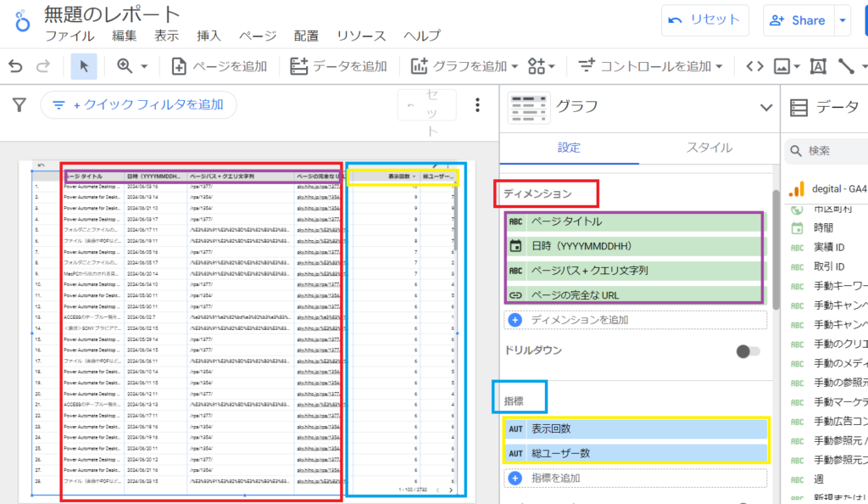The height and width of the screenshot is (504, 868).
Task: Open the zoom level dropdown
Action: pos(134,65)
